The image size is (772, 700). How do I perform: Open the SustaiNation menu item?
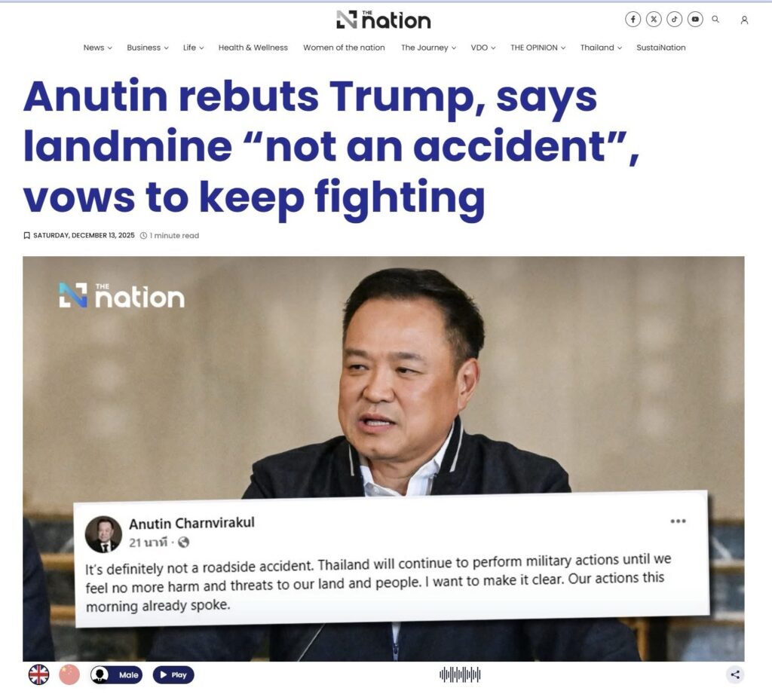(x=660, y=47)
